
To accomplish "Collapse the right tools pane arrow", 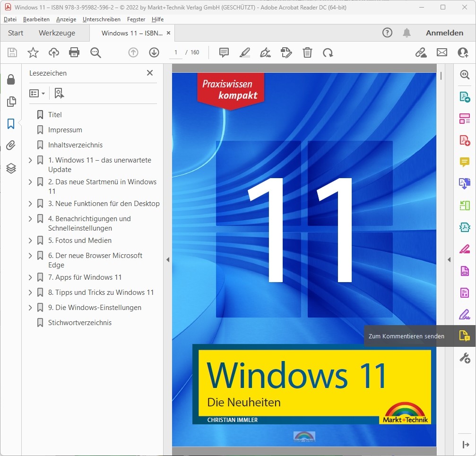I will point(449,259).
